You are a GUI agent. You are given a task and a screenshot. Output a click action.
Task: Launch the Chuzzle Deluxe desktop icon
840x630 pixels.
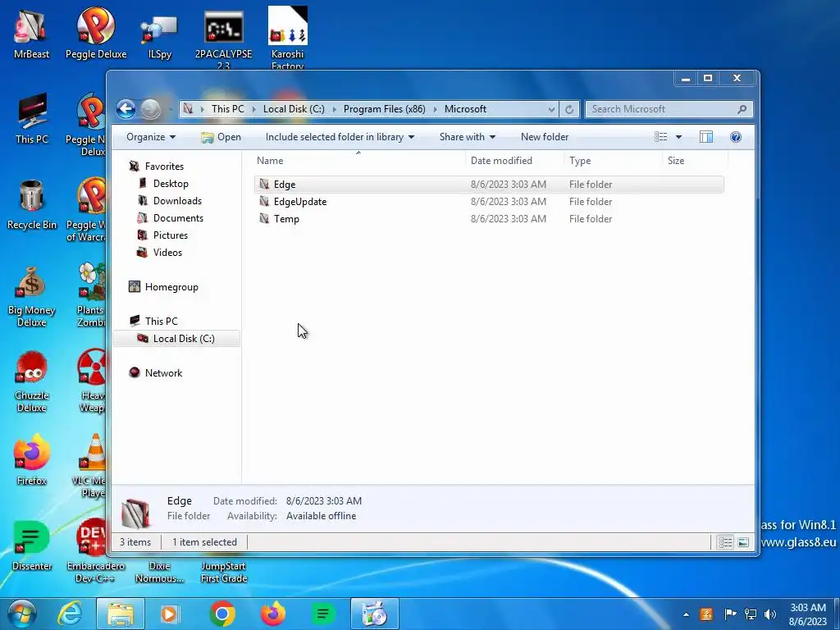pos(32,381)
